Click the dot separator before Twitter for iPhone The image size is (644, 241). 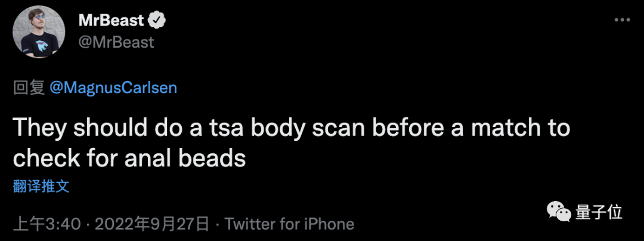(216, 224)
